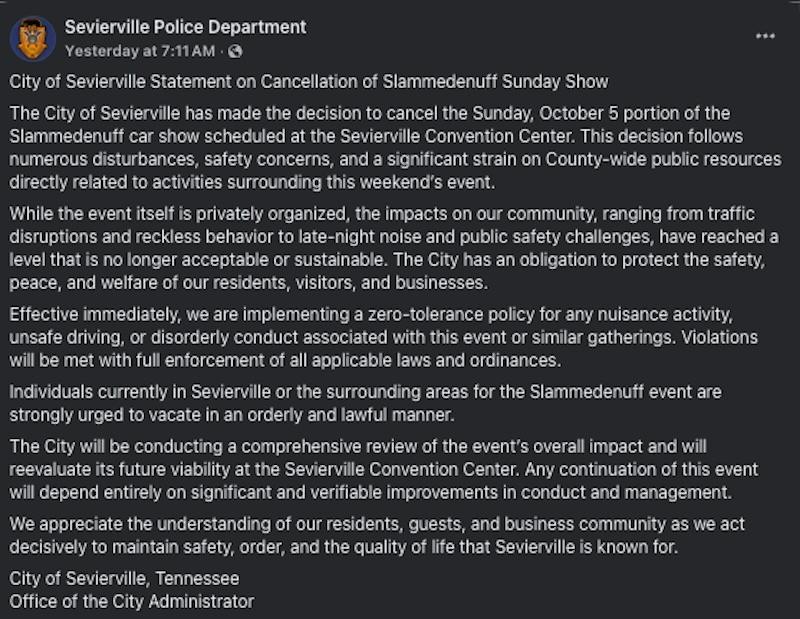The width and height of the screenshot is (800, 619).
Task: Click the paragraph starting "Individuals currently in Sevierville"
Action: click(x=366, y=402)
